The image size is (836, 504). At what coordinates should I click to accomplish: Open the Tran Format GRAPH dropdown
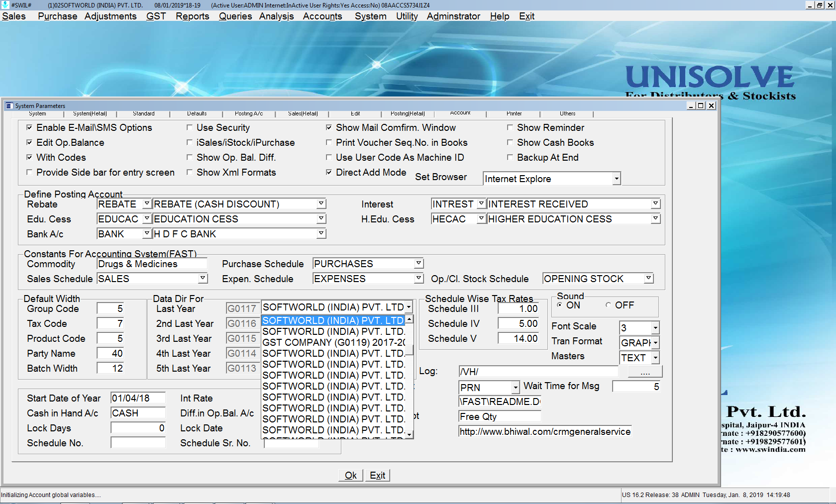point(655,343)
